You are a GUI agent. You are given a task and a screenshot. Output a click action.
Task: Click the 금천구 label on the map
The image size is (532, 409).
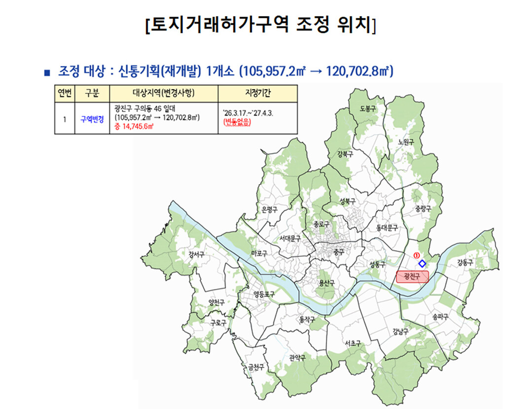click(x=256, y=367)
